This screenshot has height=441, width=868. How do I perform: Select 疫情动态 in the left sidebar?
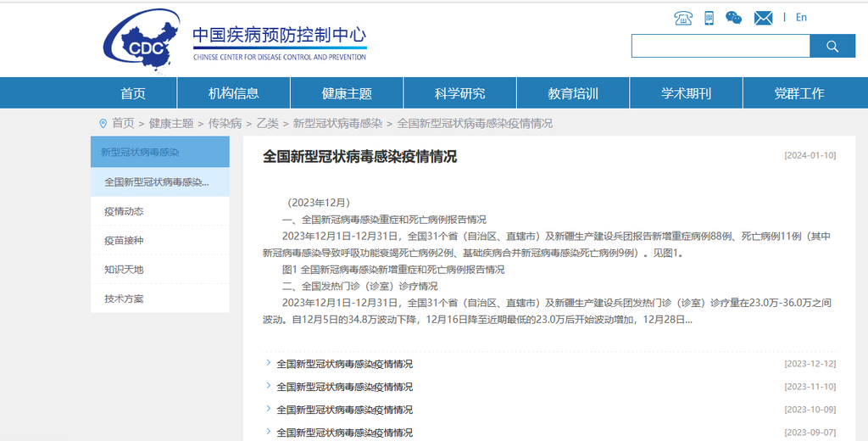pos(124,211)
